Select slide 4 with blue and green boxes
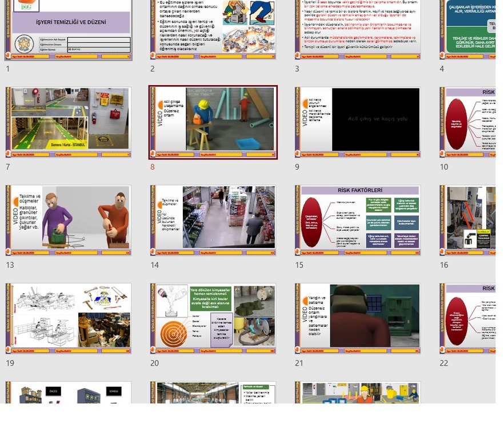504x428 pixels. 467,30
